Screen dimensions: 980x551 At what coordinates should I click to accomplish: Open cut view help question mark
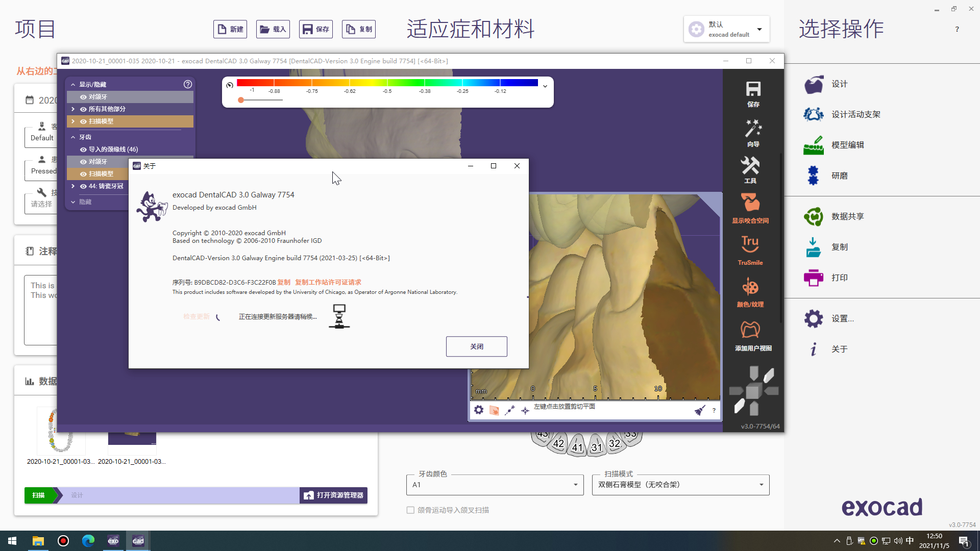click(714, 410)
